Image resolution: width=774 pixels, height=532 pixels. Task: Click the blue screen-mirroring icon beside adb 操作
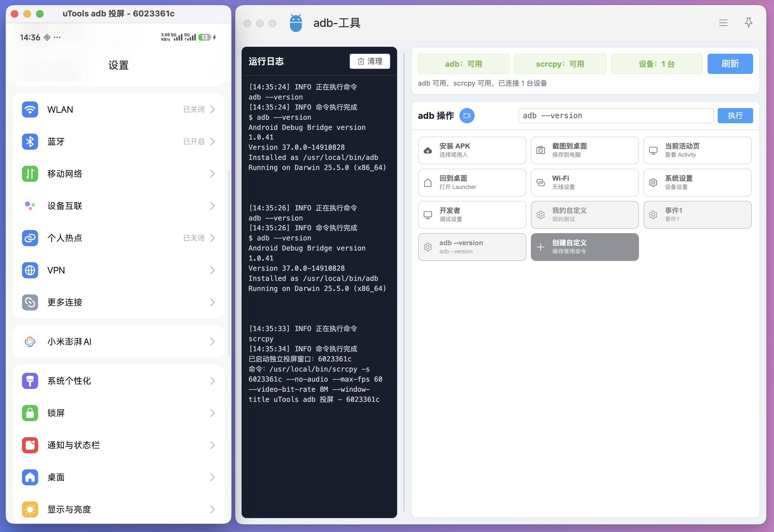[x=467, y=116]
